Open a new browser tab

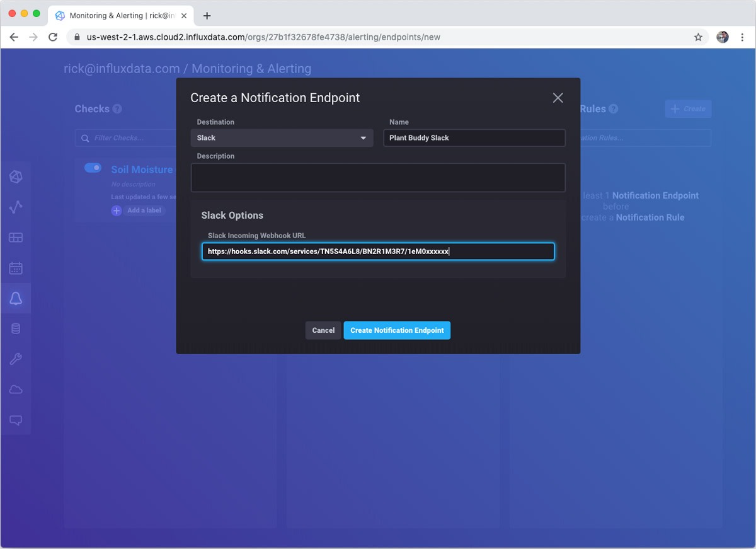[207, 15]
